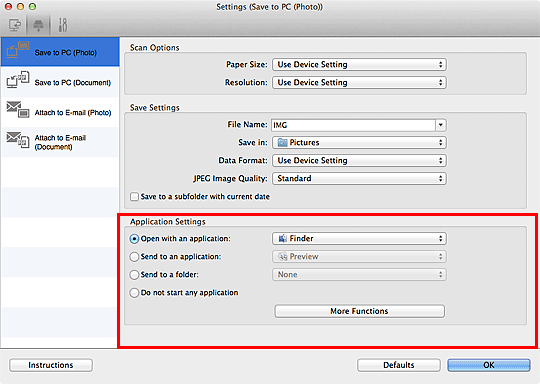Click the red close window button

coord(8,7)
